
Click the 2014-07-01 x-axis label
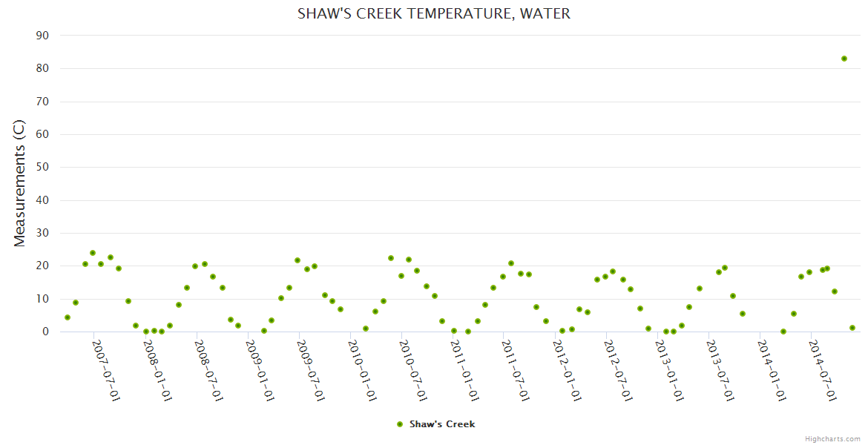(x=822, y=370)
